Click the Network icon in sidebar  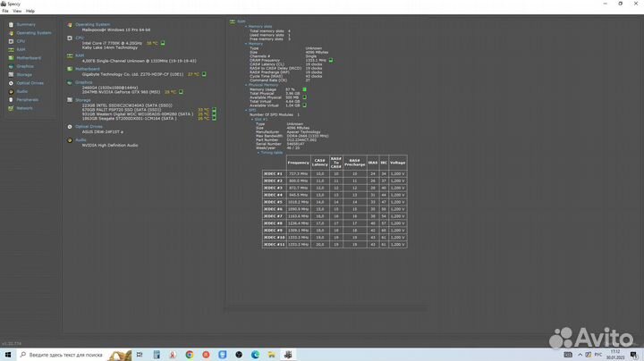tap(11, 108)
